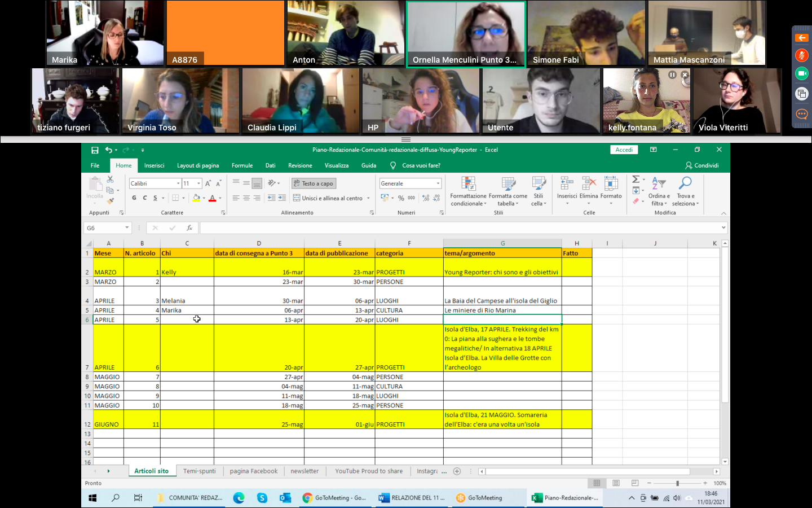812x508 pixels.
Task: Align cell text to the right
Action: tap(257, 198)
